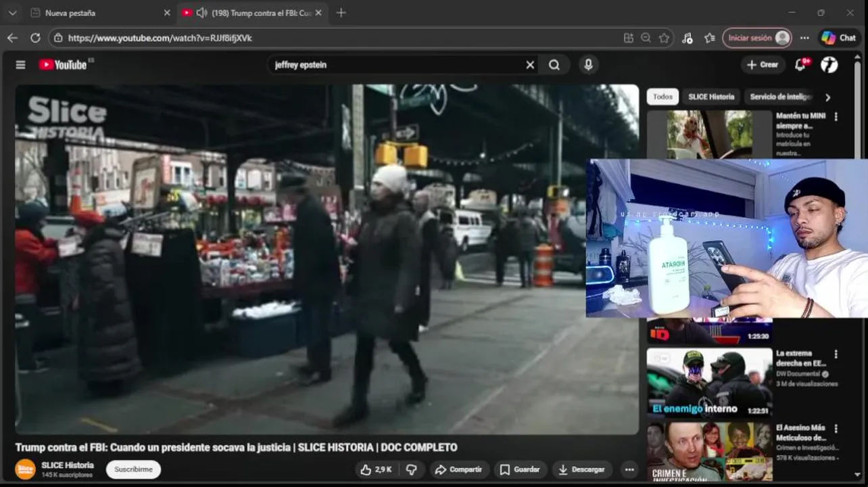The width and height of the screenshot is (868, 487).
Task: Clear the search text with the X
Action: 530,65
